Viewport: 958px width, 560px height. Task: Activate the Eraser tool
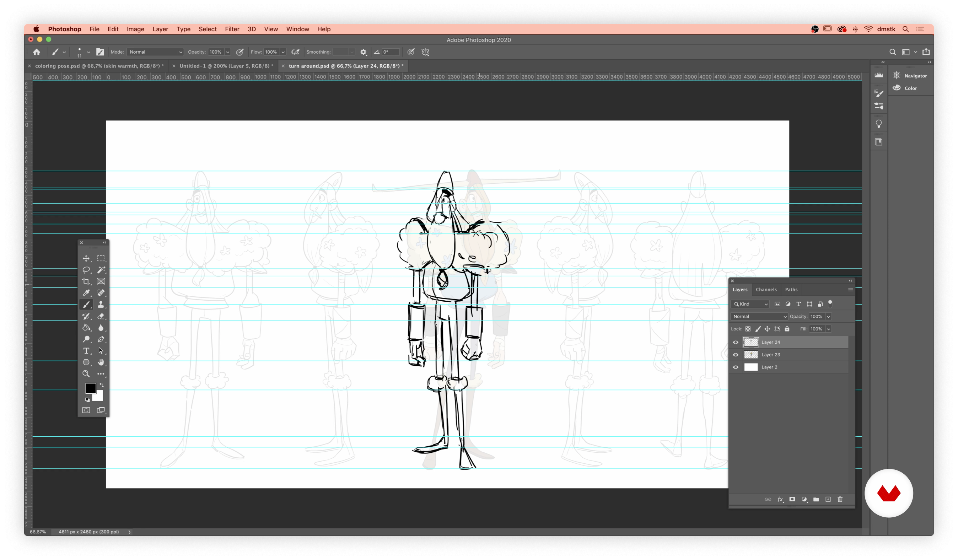[101, 316]
